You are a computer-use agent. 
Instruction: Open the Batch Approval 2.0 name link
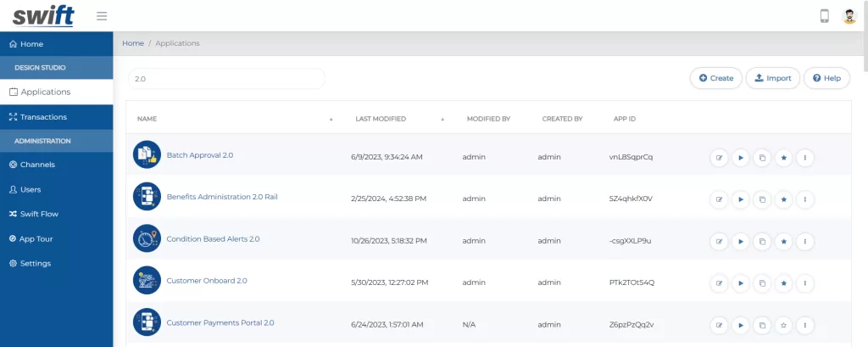pos(200,155)
